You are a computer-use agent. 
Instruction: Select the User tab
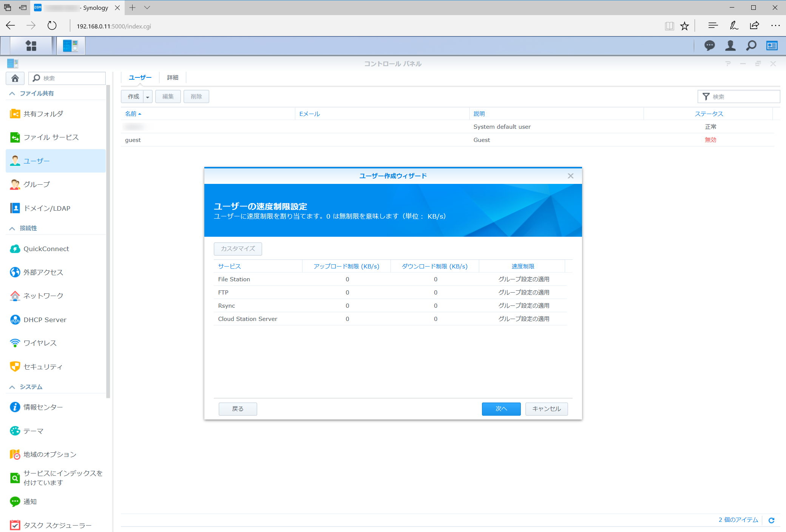click(x=140, y=77)
